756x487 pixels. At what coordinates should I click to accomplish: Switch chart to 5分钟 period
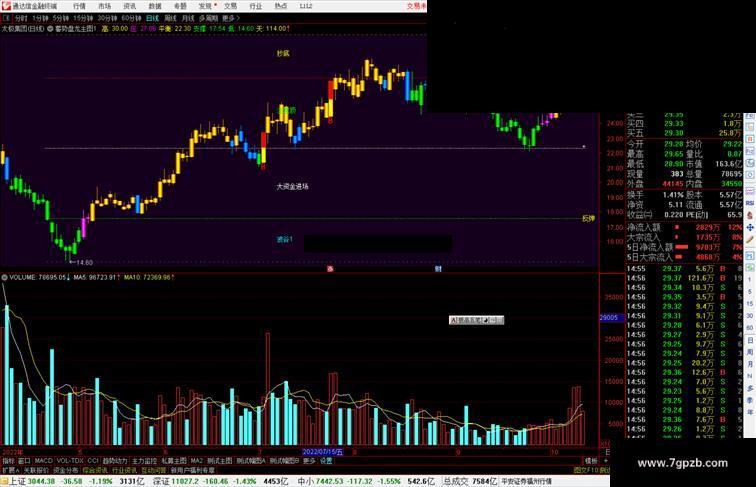click(61, 18)
